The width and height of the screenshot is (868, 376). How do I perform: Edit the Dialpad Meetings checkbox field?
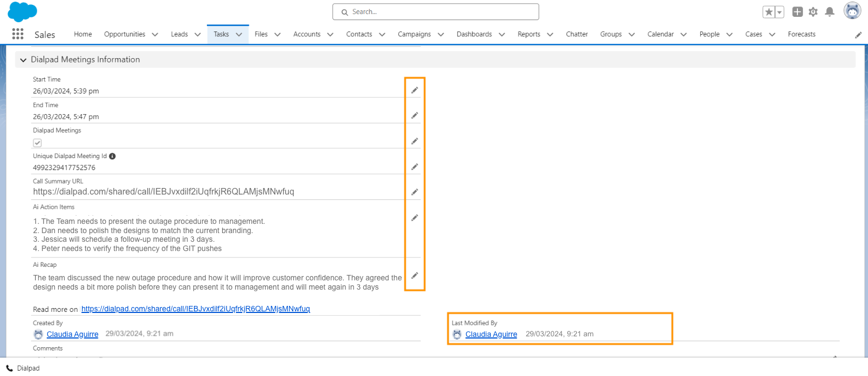tap(414, 141)
